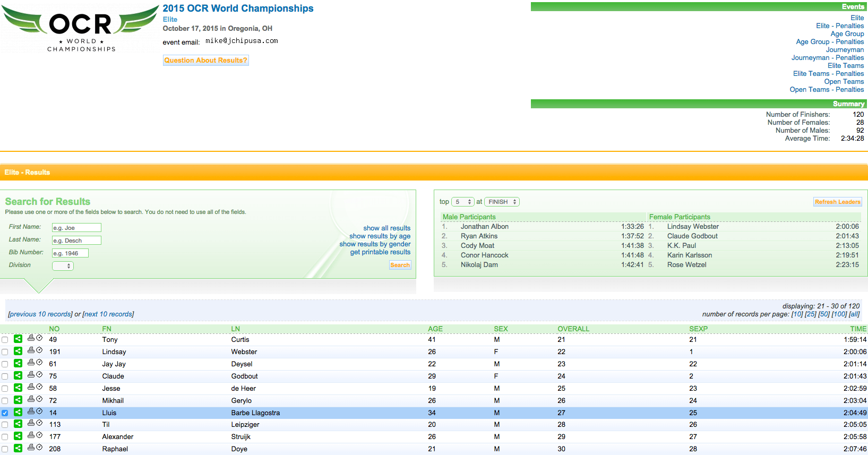868x455 pixels.
Task: Click the Last Name input field
Action: (x=76, y=241)
